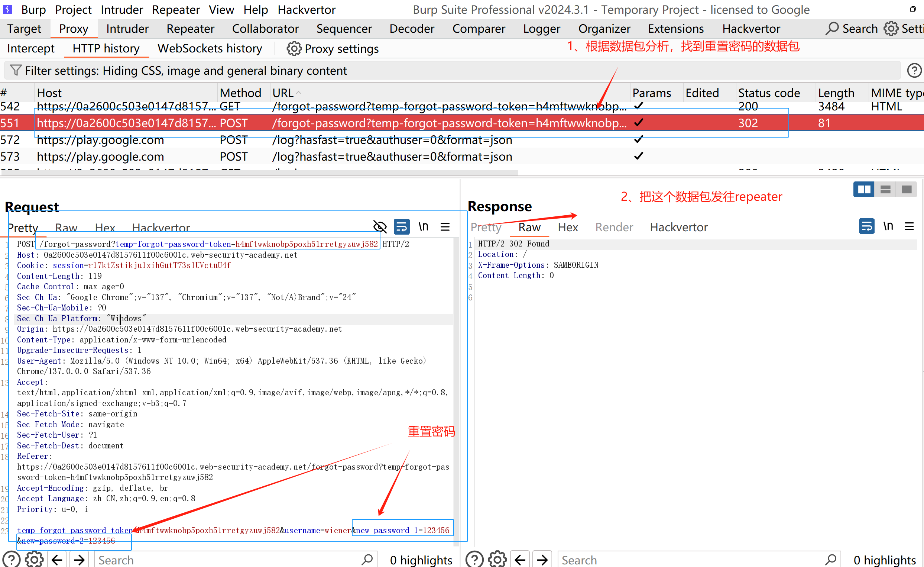Viewport: 924px width, 567px height.
Task: Open Proxy settings gear icon
Action: 294,48
